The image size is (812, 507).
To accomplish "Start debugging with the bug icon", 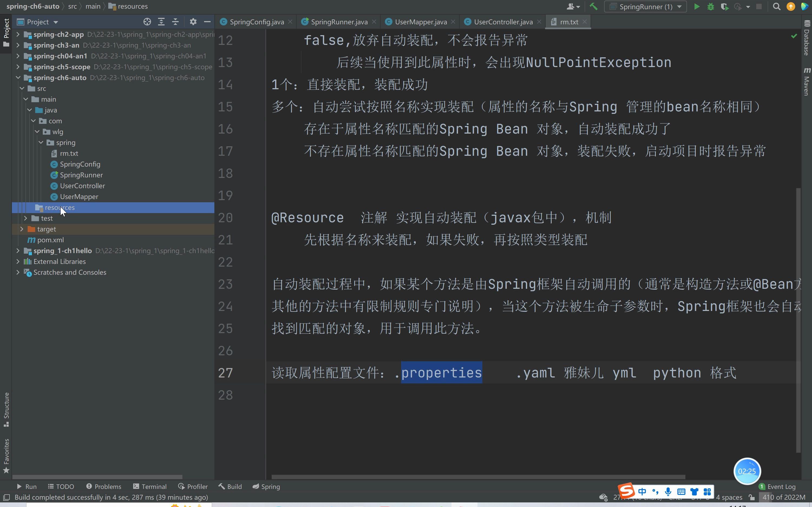I will [710, 7].
